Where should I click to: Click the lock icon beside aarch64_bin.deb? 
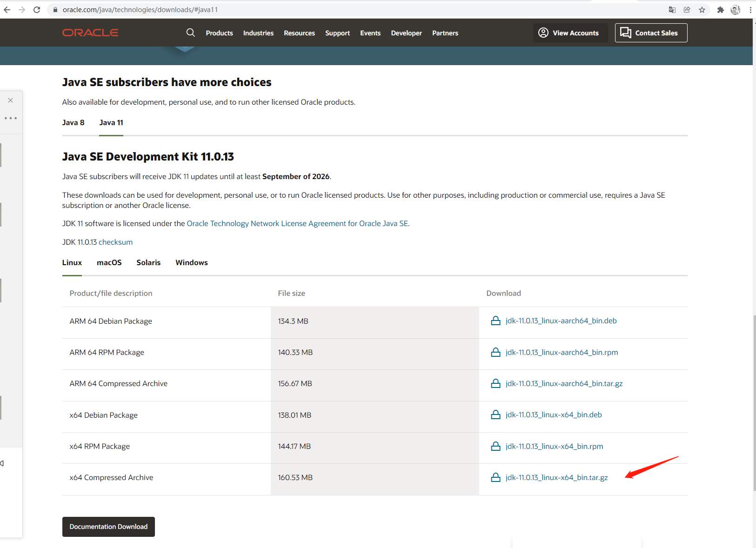click(x=496, y=321)
